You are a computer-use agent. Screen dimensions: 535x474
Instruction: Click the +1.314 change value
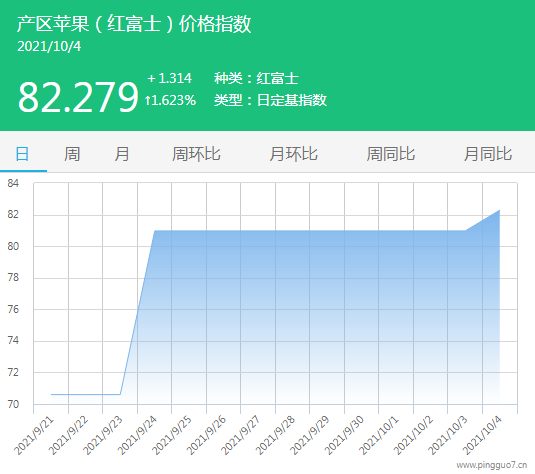point(170,78)
